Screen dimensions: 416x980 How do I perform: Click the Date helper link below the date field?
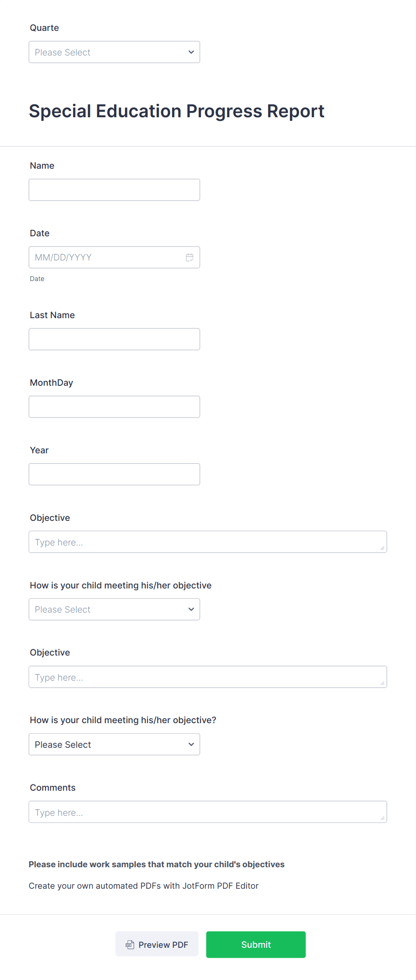pos(37,278)
